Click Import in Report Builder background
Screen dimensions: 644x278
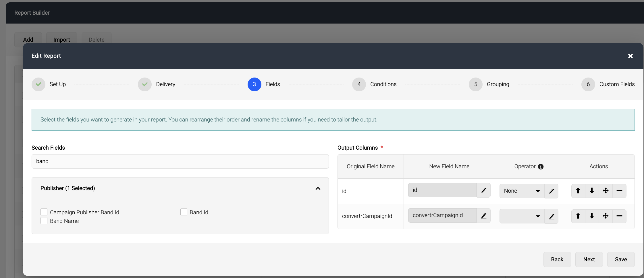click(x=62, y=40)
